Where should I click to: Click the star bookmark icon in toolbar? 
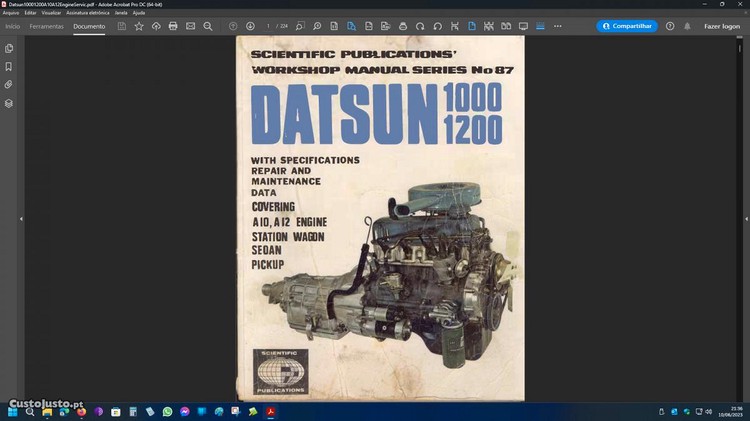click(x=139, y=26)
